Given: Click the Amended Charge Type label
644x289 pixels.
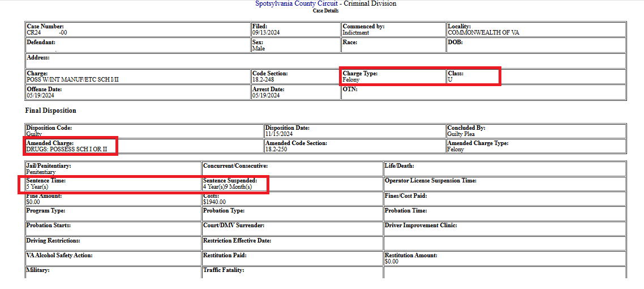Looking at the screenshot, I should click(478, 143).
